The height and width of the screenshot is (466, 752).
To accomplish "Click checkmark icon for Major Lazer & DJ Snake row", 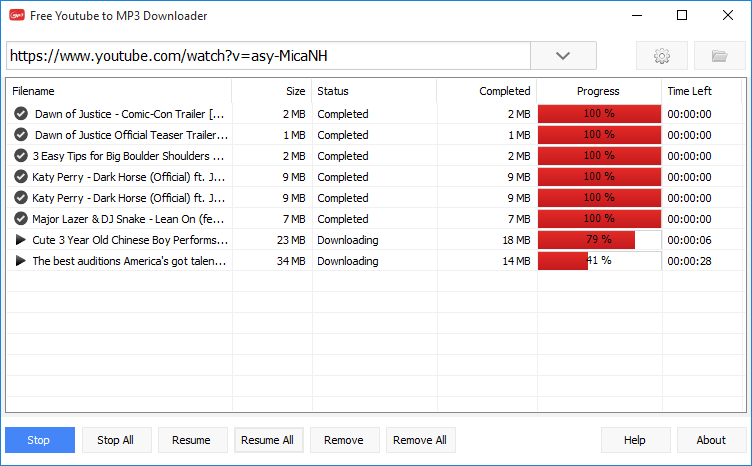I will point(21,219).
